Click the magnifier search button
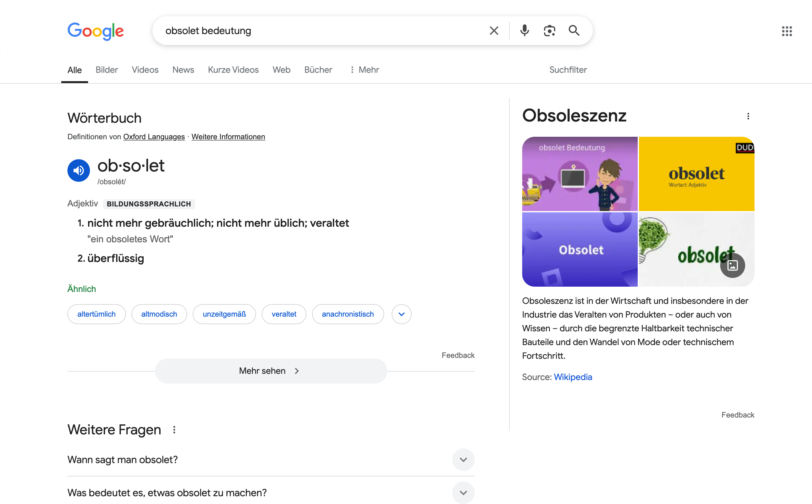The image size is (812, 504). pyautogui.click(x=574, y=31)
